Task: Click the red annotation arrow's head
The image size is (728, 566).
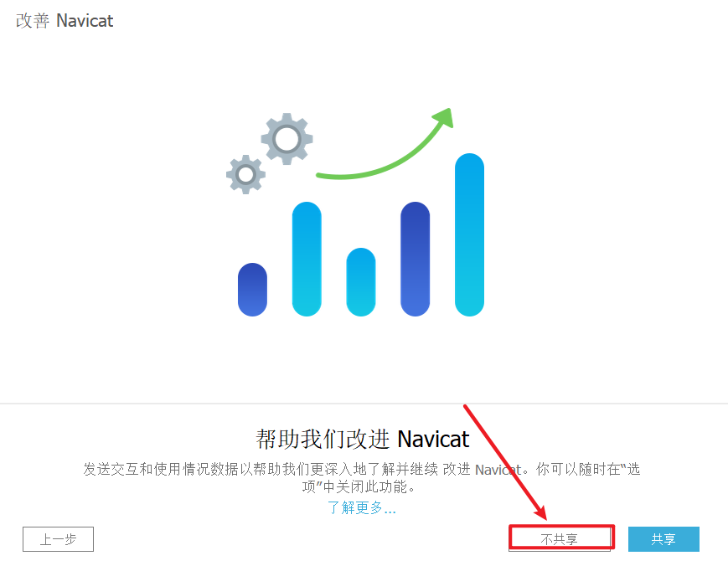Action: click(541, 512)
